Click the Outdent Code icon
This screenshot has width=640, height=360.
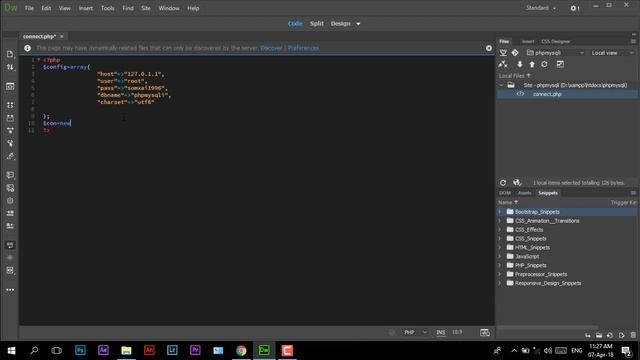click(x=10, y=226)
